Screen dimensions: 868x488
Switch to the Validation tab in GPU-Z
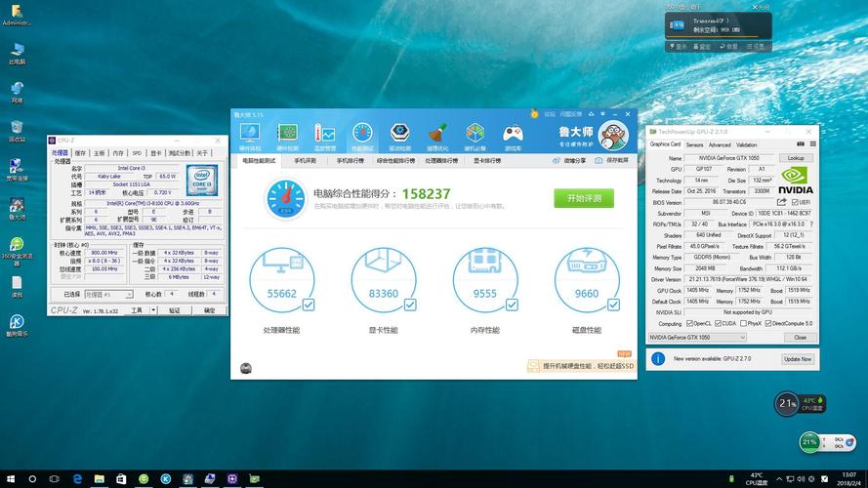(746, 144)
